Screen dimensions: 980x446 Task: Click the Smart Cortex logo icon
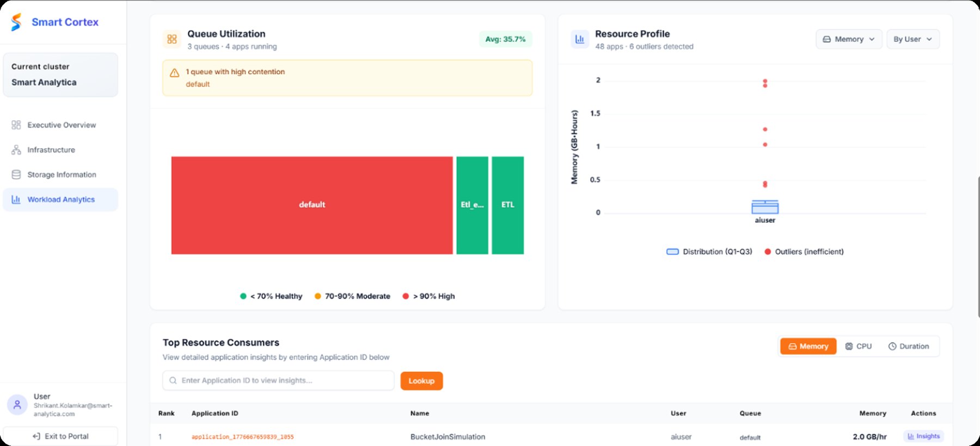[16, 22]
